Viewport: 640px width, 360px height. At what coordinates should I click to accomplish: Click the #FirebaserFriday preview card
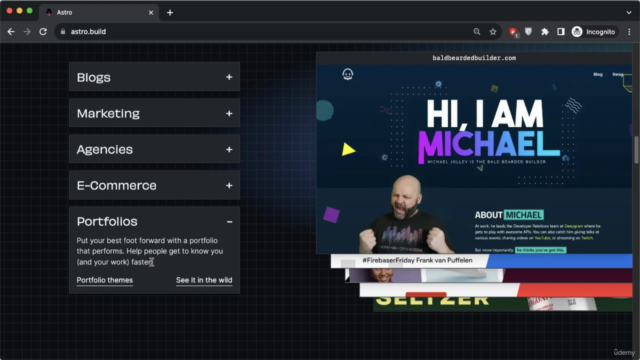(x=481, y=261)
